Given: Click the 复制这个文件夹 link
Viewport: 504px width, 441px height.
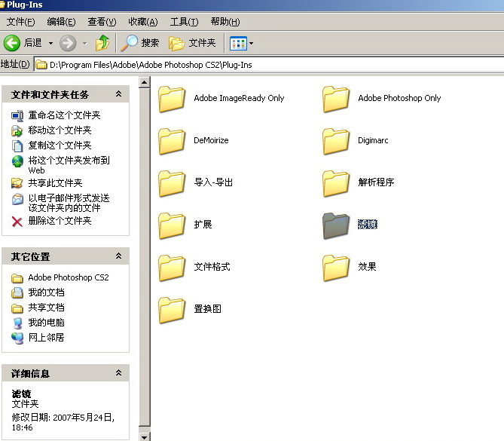Looking at the screenshot, I should 60,145.
